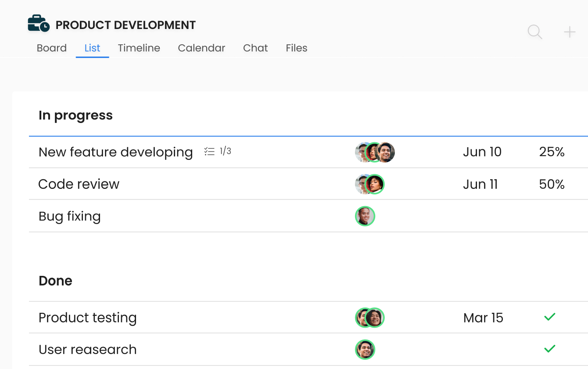Open the Product testing task
588x369 pixels.
click(x=88, y=318)
